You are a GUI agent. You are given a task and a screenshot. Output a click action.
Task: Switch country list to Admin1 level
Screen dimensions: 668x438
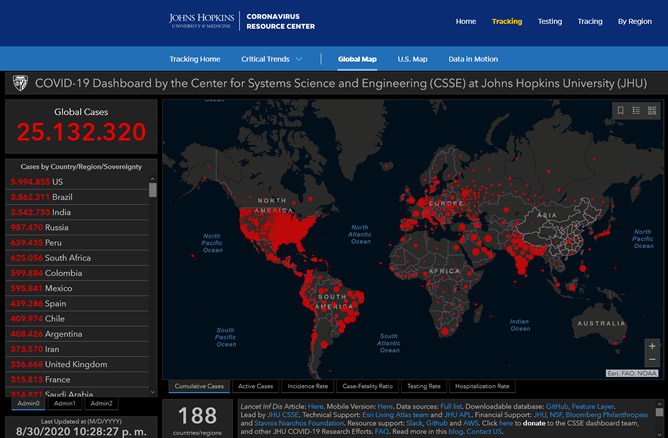64,403
